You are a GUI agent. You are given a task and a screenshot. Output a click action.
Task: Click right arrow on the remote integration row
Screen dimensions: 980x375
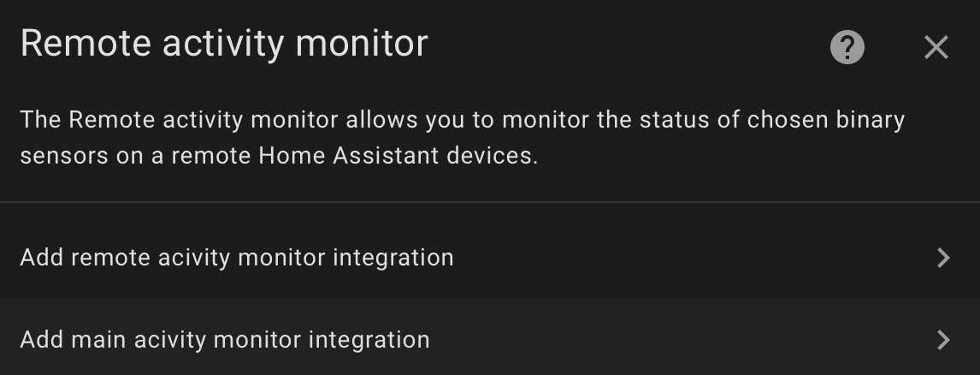(x=944, y=258)
